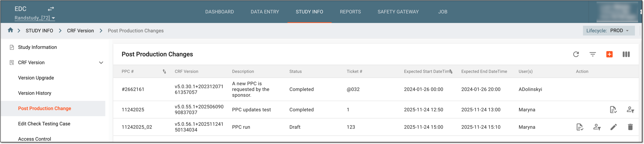Click the swap arrows icon next to EDC
644x144 pixels.
coord(51,9)
